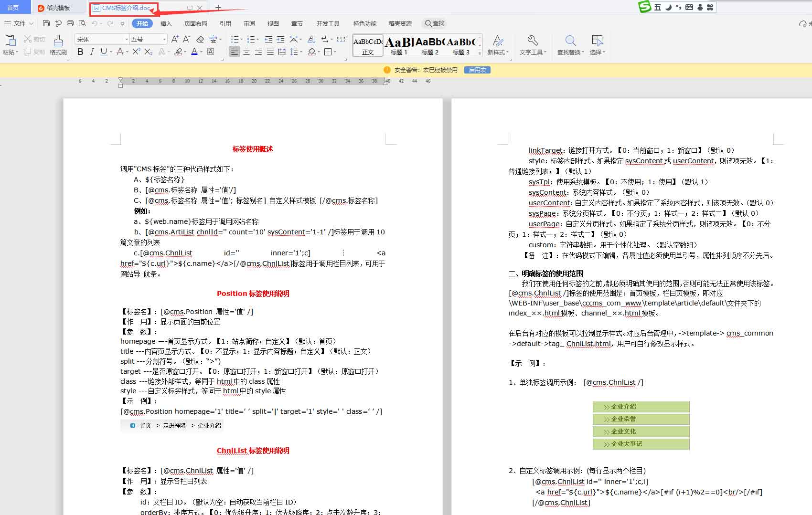Click the Format Painter (格式刷) icon
The width and height of the screenshot is (812, 515).
[58, 41]
